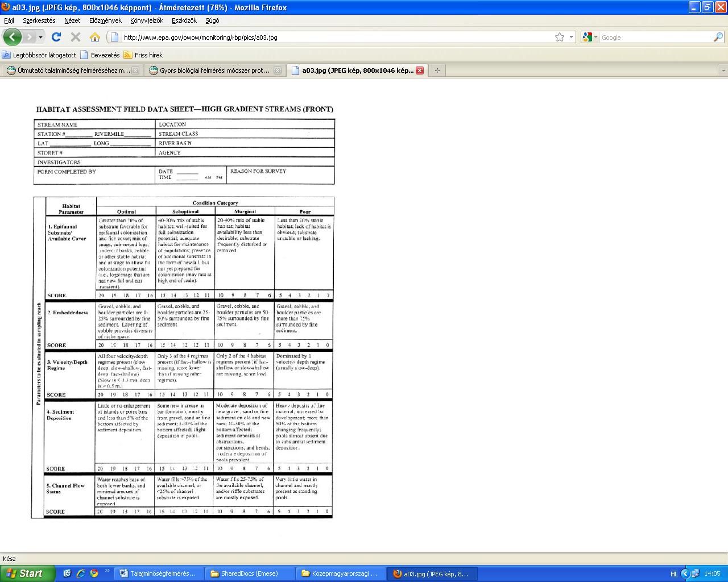Open Legtöbbször látogatott bookmarks folder
This screenshot has height=582, width=728.
tap(39, 55)
